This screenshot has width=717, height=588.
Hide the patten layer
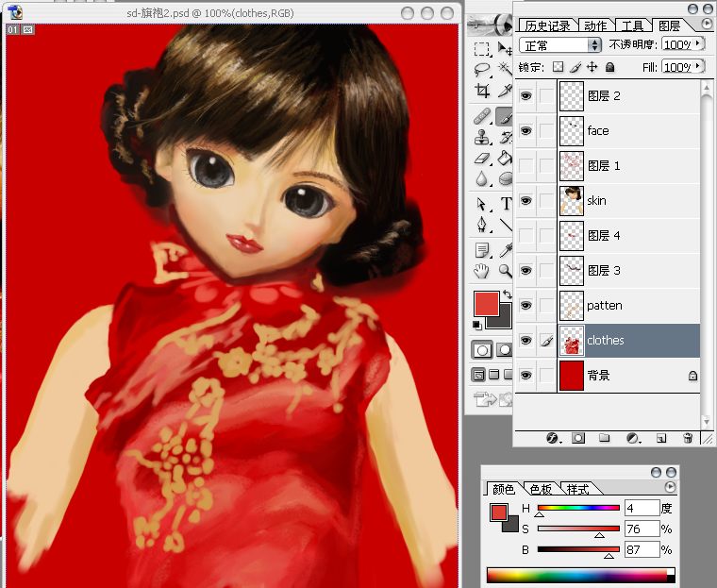525,305
